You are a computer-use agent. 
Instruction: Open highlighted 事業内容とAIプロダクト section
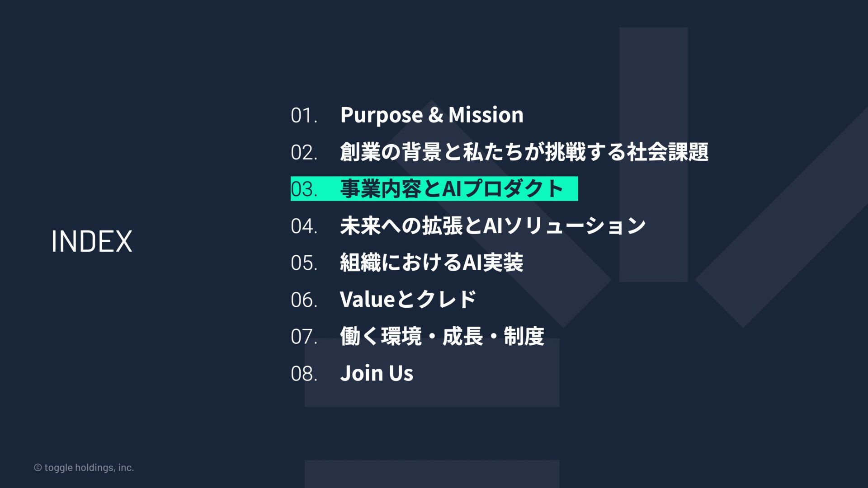451,189
